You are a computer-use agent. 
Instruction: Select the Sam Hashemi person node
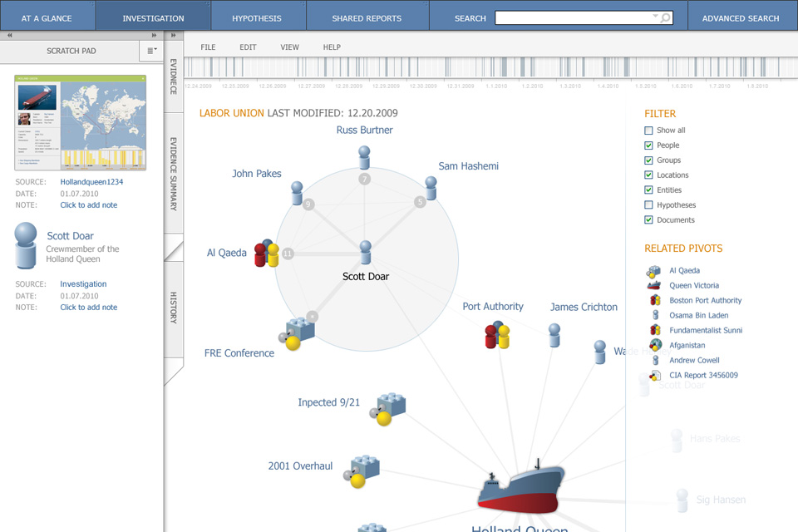tap(431, 187)
